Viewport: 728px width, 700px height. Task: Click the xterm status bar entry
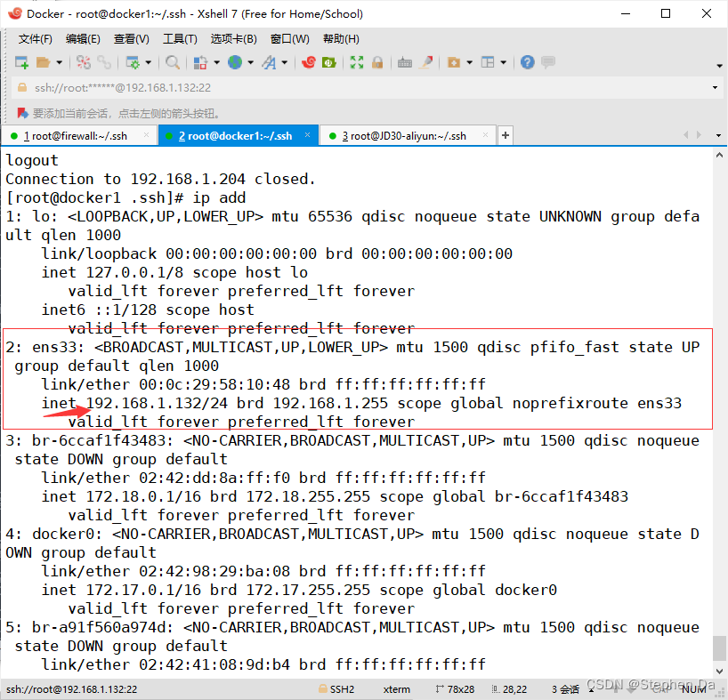[x=397, y=689]
